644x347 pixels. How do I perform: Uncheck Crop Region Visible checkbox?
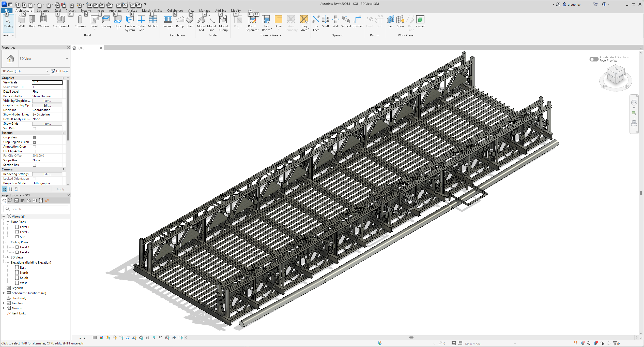[35, 142]
